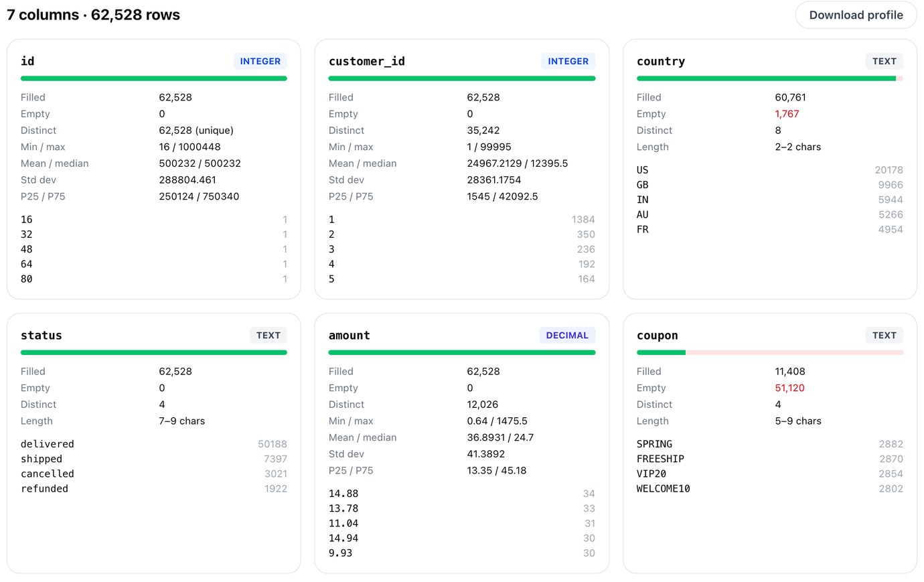This screenshot has width=924, height=582.
Task: Click the coupon card's fill-rate bar
Action: 770,352
